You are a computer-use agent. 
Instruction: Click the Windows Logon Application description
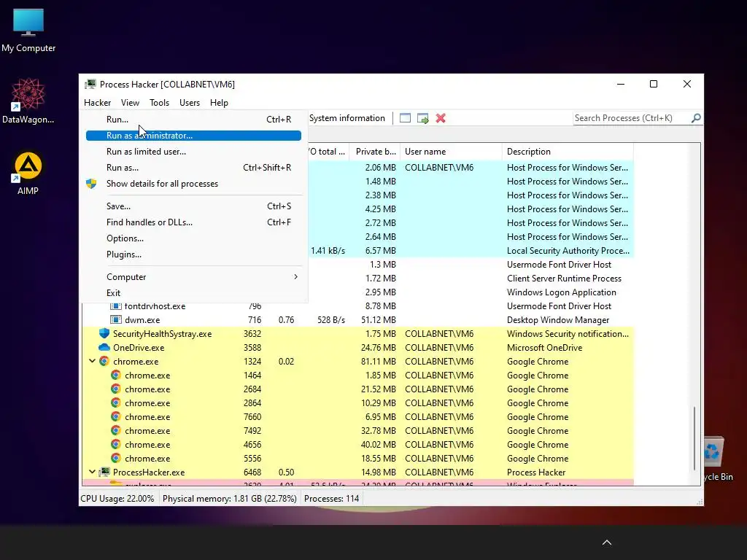click(x=561, y=292)
